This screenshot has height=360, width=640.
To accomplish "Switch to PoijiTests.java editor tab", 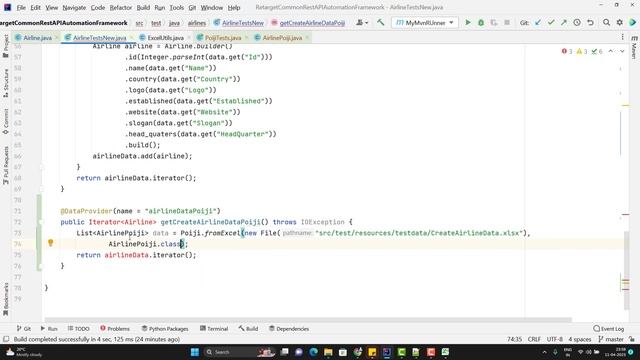I will tap(223, 38).
